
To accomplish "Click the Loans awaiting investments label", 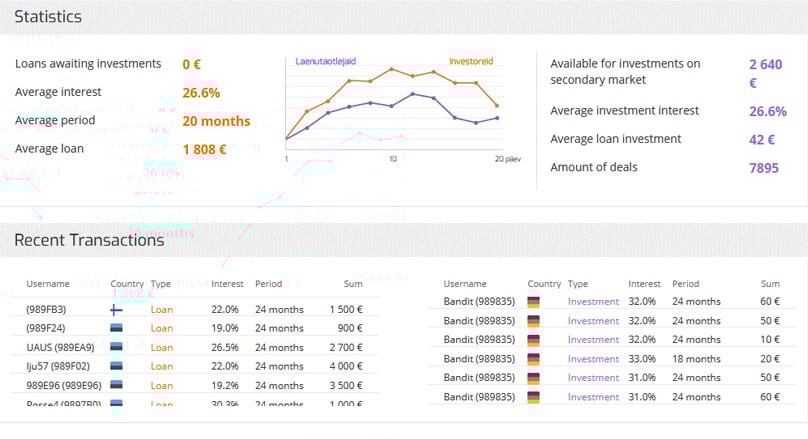I will pos(88,63).
